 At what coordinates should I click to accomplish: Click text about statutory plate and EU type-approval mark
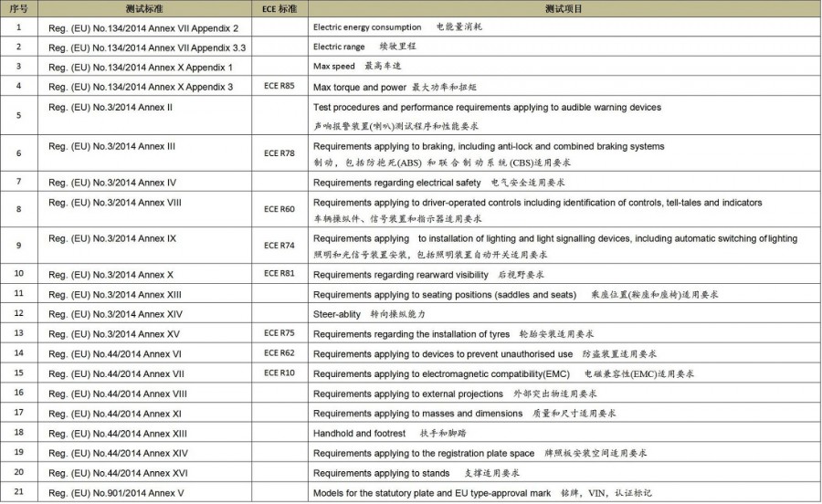coord(432,494)
